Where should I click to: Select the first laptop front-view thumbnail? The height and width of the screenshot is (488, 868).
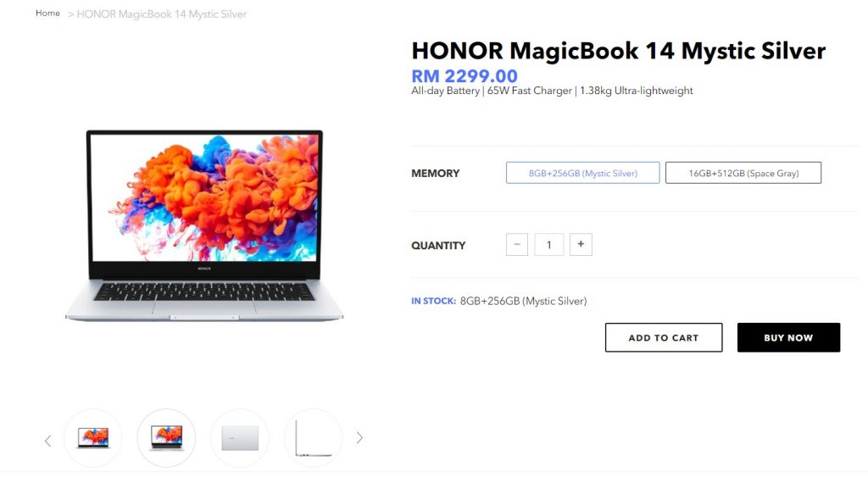[x=93, y=438]
